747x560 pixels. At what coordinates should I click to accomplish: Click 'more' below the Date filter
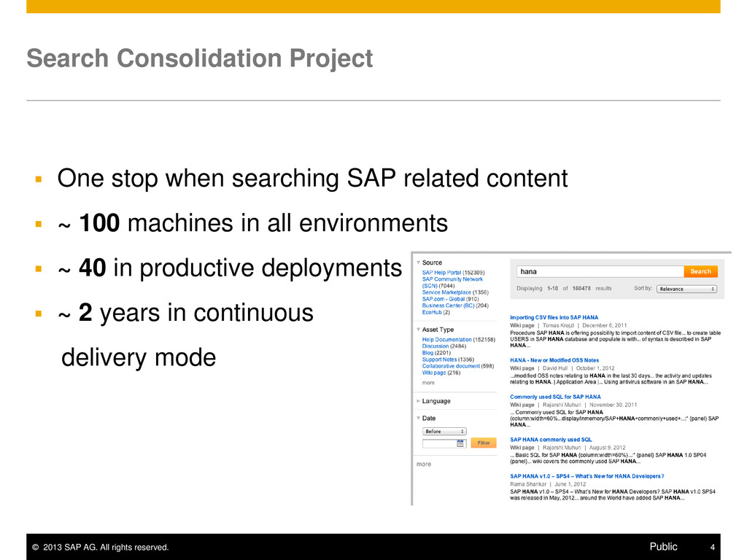424,464
